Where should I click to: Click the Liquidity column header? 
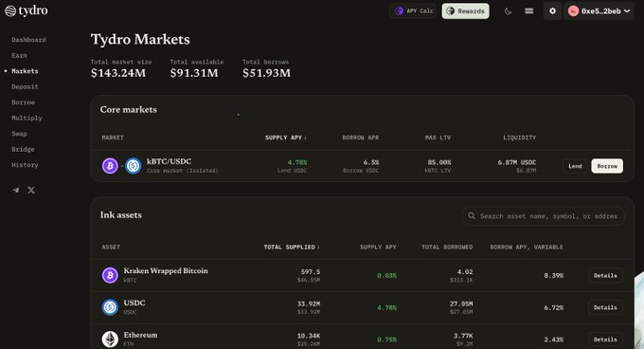click(x=520, y=138)
